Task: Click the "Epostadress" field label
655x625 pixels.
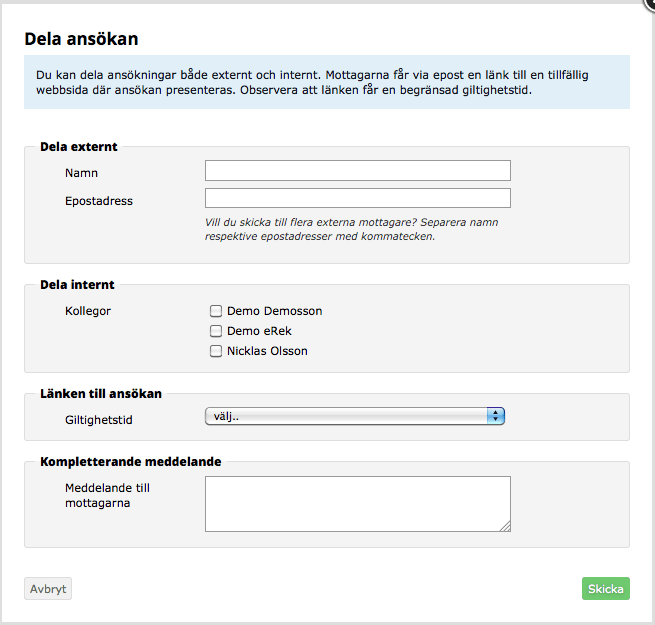Action: click(x=98, y=201)
